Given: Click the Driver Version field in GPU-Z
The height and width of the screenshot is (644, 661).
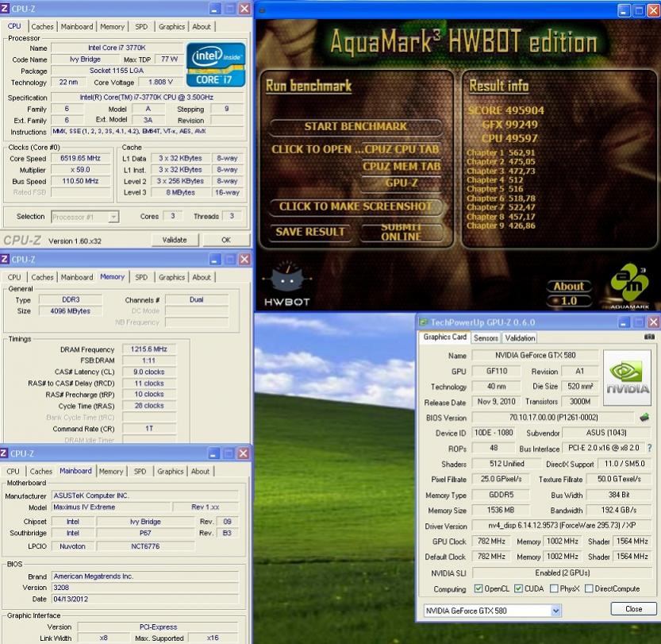Looking at the screenshot, I should pos(562,526).
